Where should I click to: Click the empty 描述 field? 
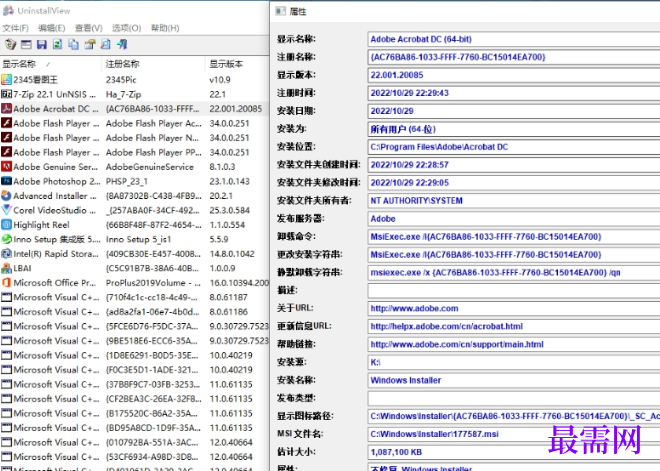(x=514, y=290)
